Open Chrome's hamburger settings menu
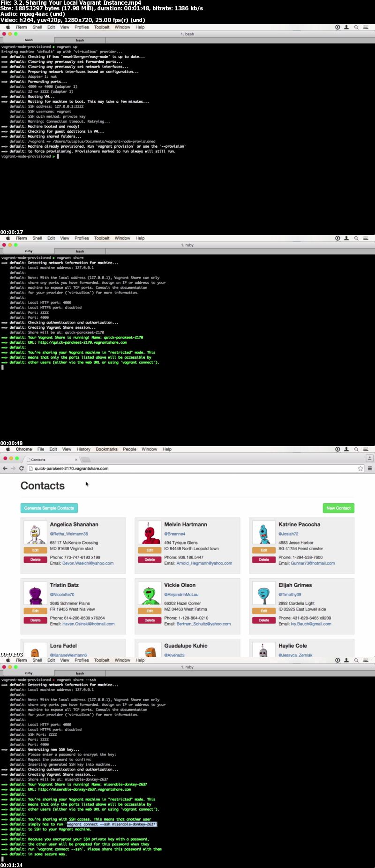 click(x=370, y=468)
